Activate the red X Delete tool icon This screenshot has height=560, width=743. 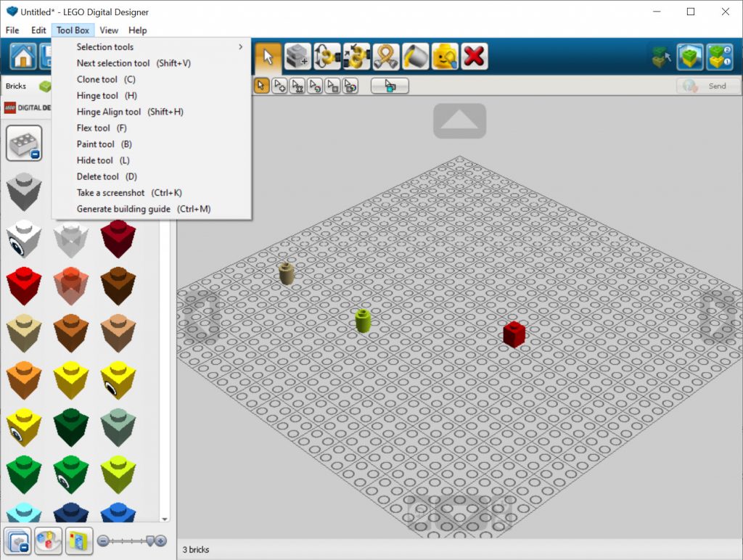[x=474, y=57]
